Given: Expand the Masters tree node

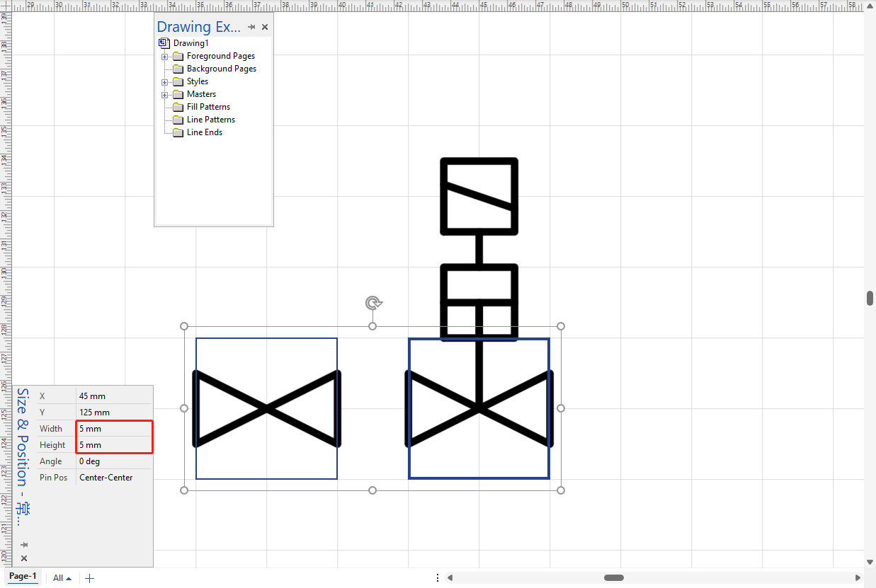Looking at the screenshot, I should coord(164,95).
